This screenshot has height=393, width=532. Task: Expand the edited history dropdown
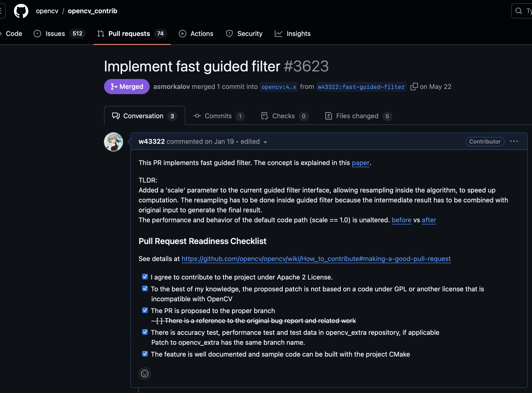254,142
